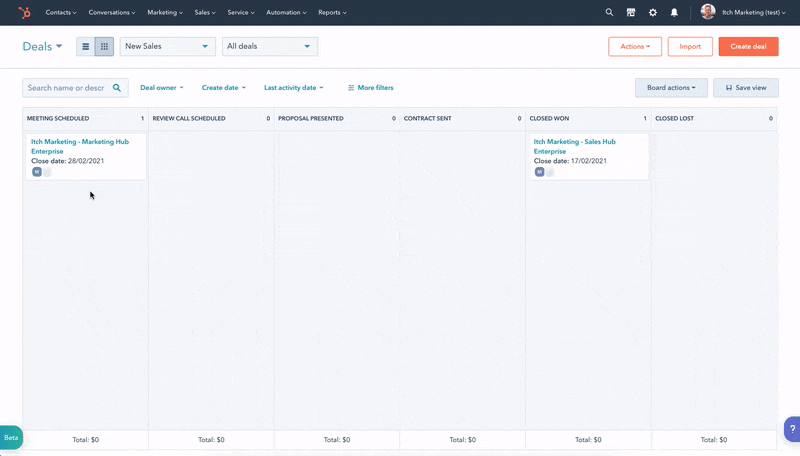800x456 pixels.
Task: Open the Automation menu
Action: (286, 12)
